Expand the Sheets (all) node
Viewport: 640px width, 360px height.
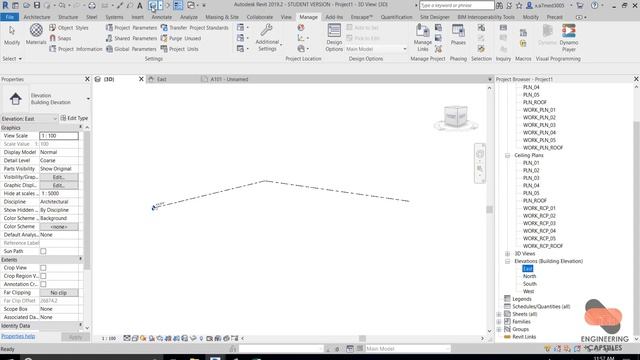499,314
